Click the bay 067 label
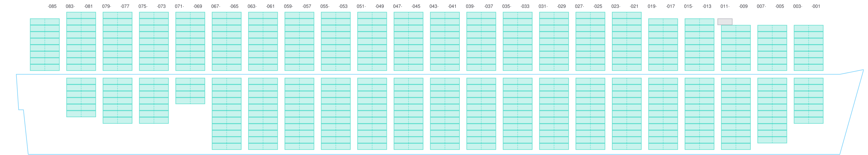This screenshot has width=868, height=155. pyautogui.click(x=216, y=6)
